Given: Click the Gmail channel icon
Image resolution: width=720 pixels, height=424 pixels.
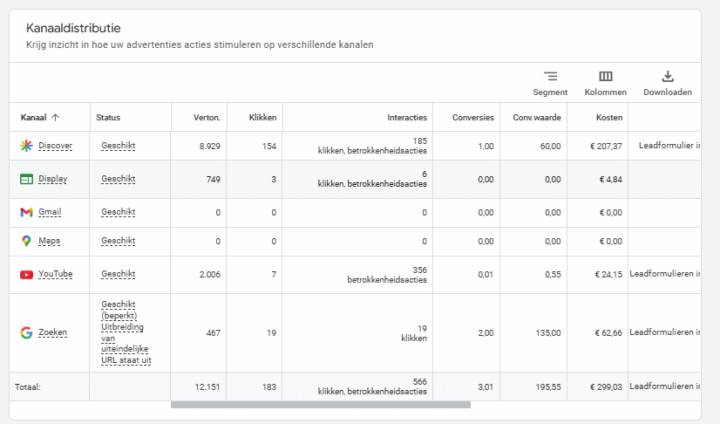Looking at the screenshot, I should [x=27, y=212].
